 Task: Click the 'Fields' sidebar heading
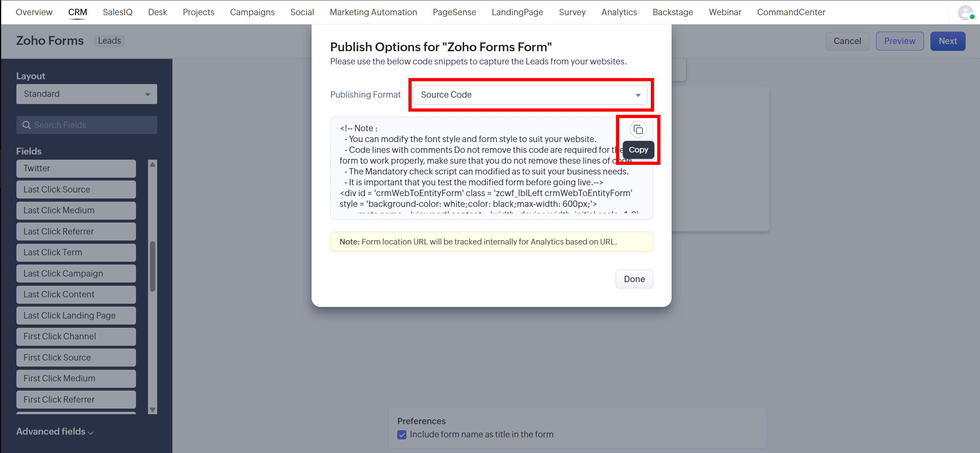pyautogui.click(x=29, y=151)
